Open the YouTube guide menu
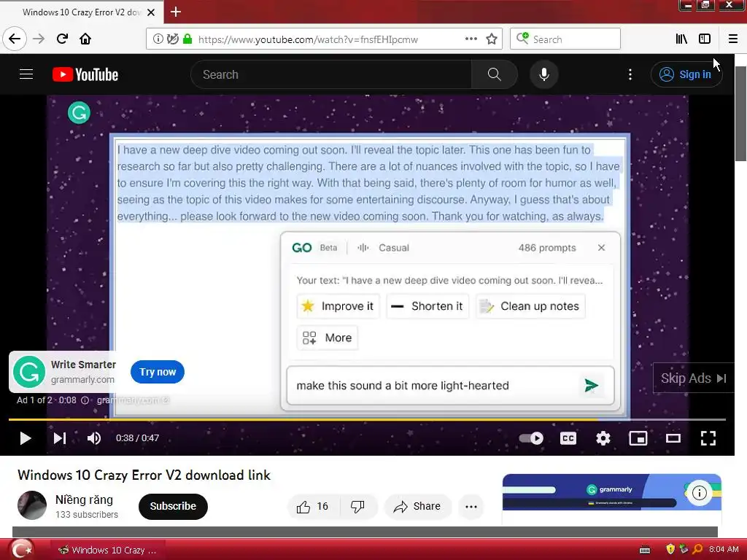This screenshot has height=560, width=747. pyautogui.click(x=26, y=74)
